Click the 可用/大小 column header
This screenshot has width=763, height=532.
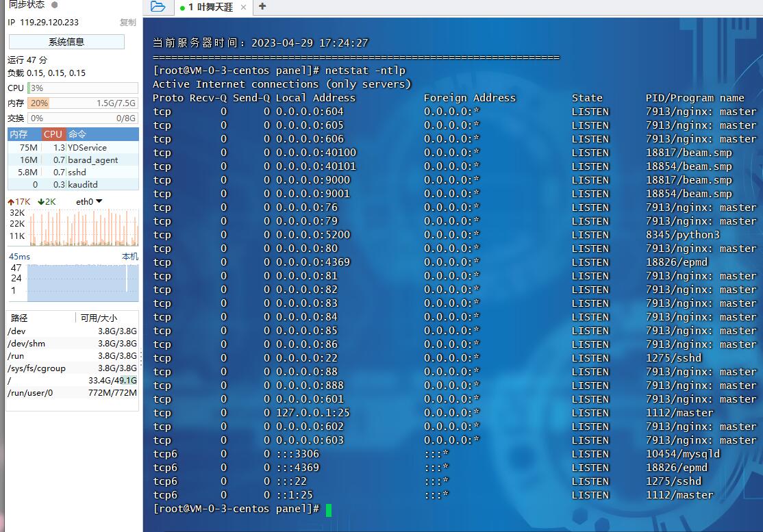(x=107, y=318)
